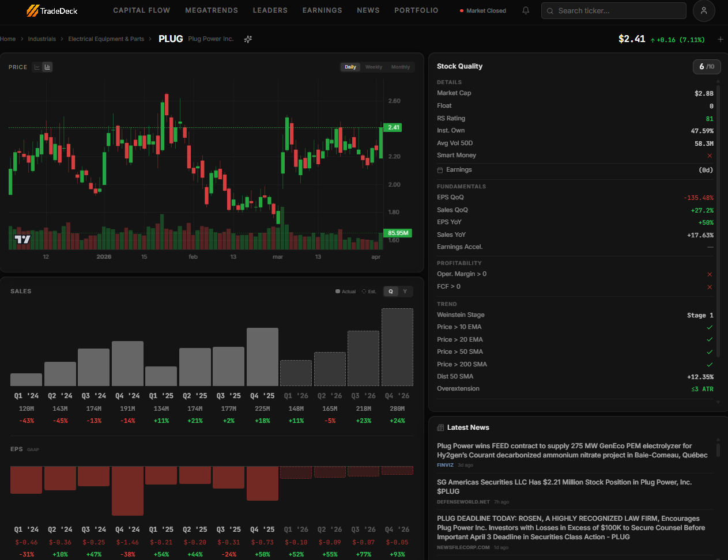728x560 pixels.
Task: Click the Price > 10 EMA checkmark
Action: 710,327
